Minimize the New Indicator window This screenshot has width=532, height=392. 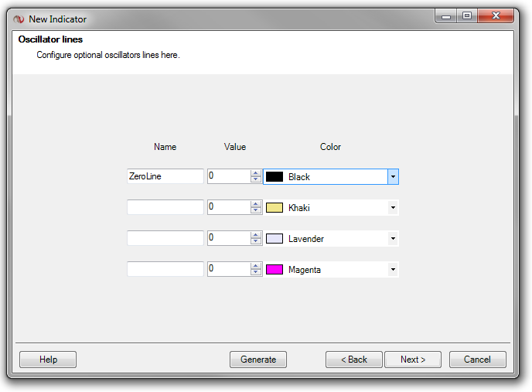pos(446,15)
